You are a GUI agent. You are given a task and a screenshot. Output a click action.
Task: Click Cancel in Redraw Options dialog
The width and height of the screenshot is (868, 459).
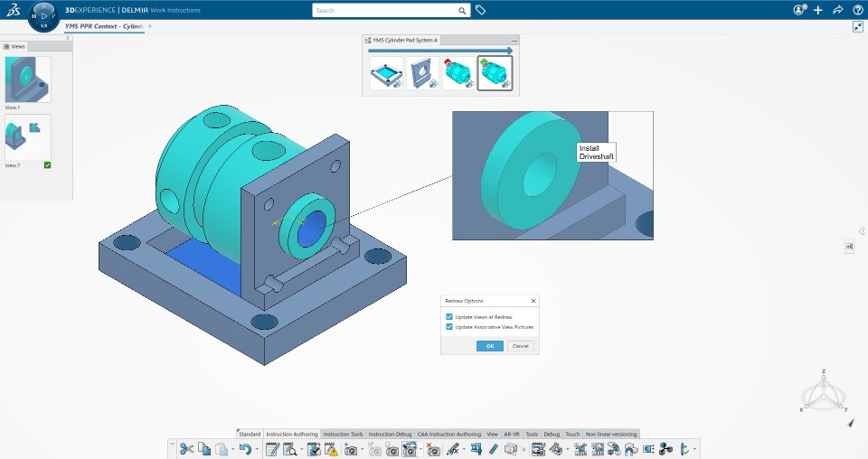pos(521,346)
